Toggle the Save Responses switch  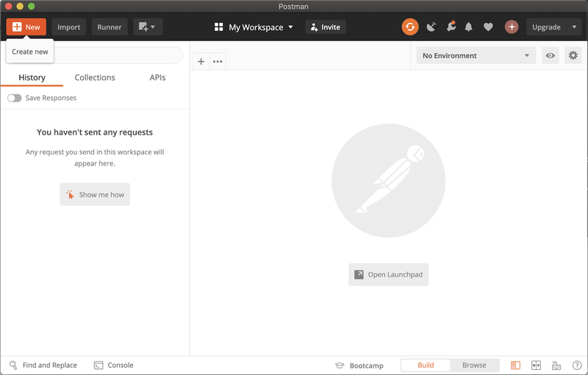(14, 98)
